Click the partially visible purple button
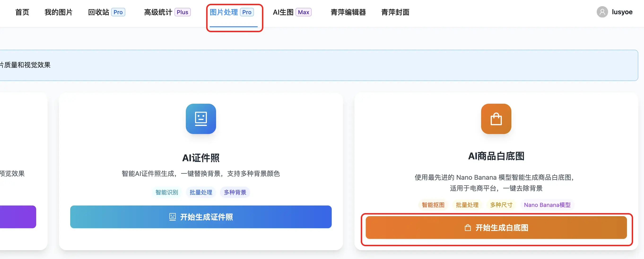644x259 pixels. pyautogui.click(x=17, y=217)
